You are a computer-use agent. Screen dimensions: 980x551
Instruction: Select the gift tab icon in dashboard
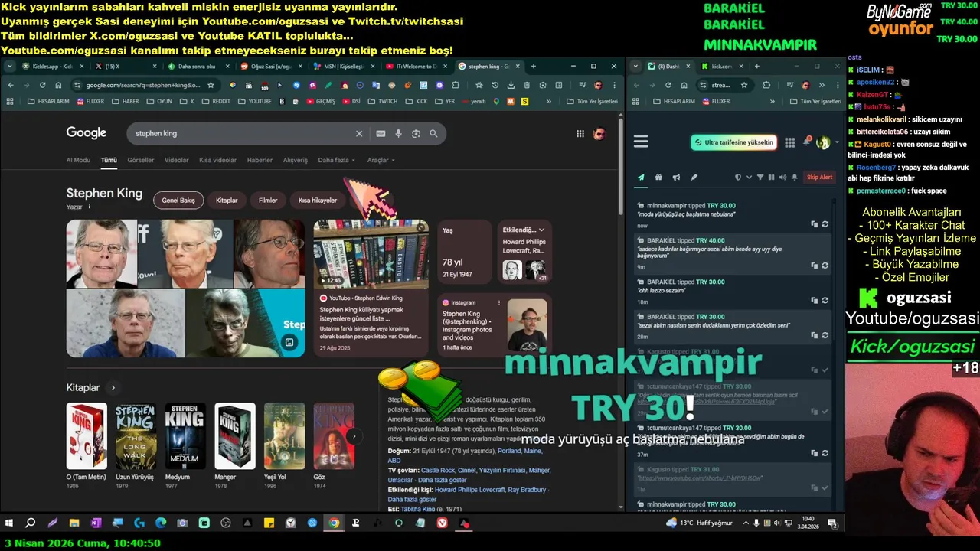(x=658, y=178)
